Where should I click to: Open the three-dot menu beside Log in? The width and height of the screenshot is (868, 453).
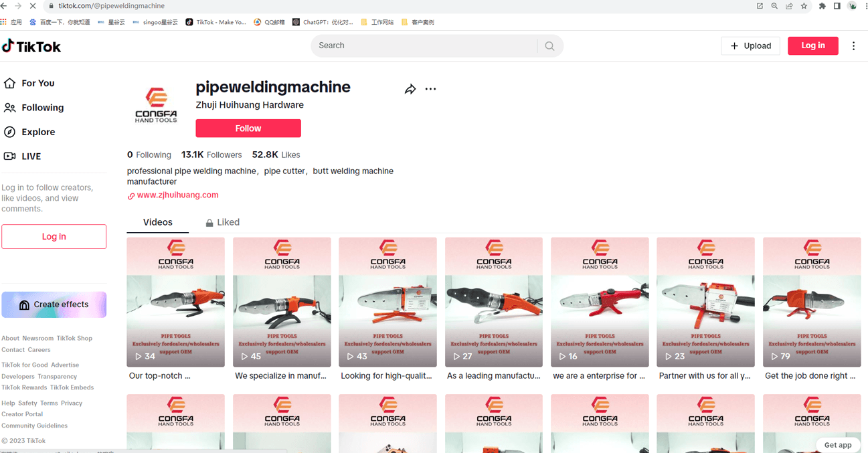(853, 46)
